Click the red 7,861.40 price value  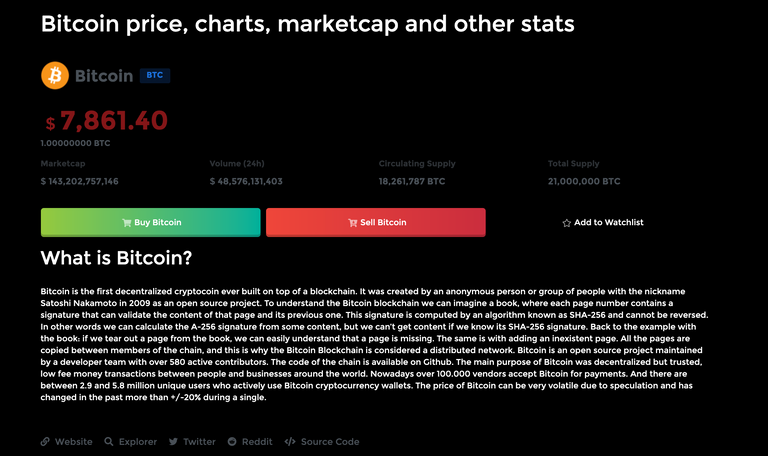click(x=114, y=120)
